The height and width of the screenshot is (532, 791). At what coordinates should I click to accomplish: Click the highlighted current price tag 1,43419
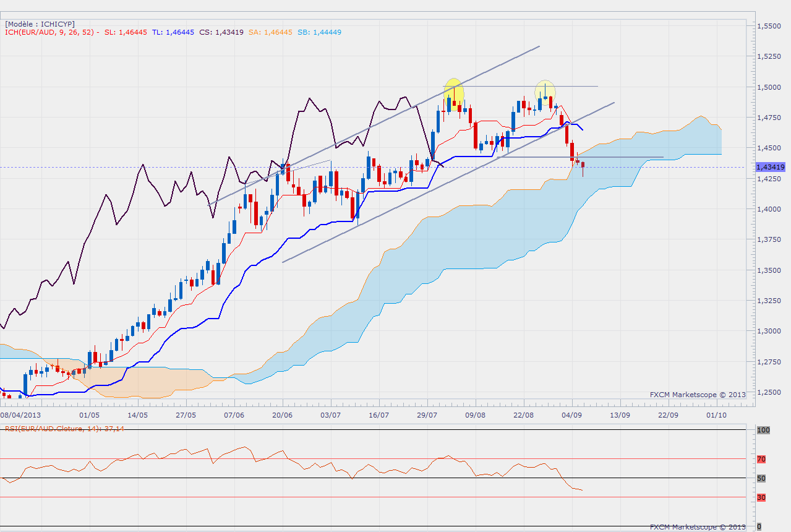pyautogui.click(x=771, y=167)
